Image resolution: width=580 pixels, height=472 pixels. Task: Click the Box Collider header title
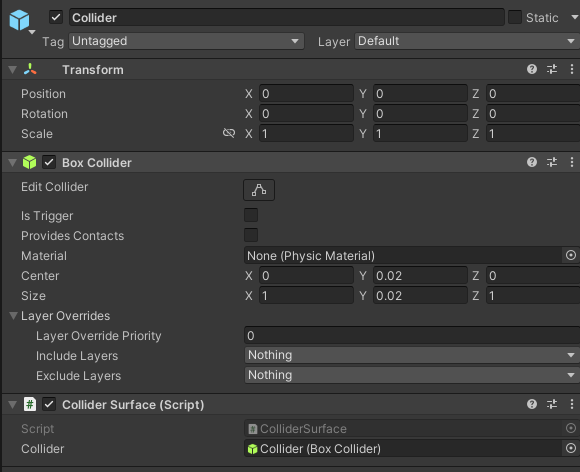tap(97, 162)
